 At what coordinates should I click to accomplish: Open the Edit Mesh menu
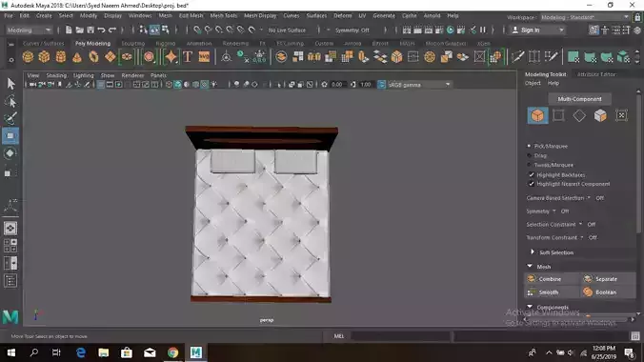tap(191, 15)
